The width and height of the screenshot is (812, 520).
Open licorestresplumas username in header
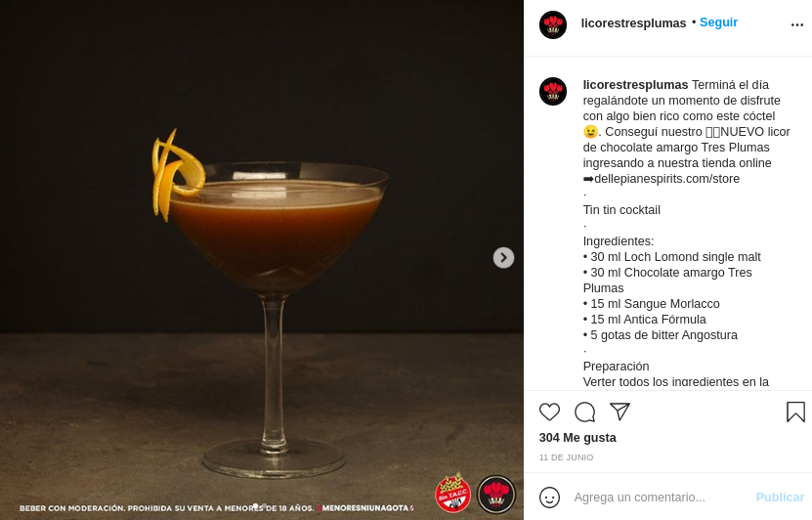pyautogui.click(x=633, y=23)
